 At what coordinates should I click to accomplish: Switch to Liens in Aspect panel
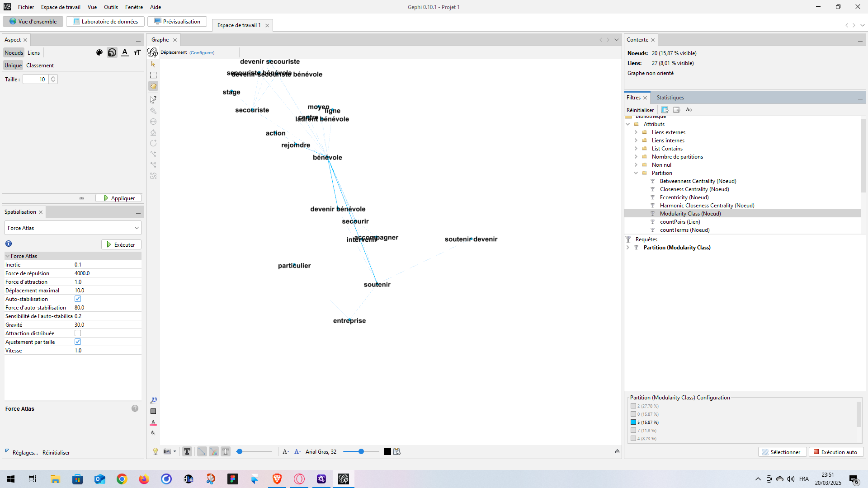coord(33,53)
